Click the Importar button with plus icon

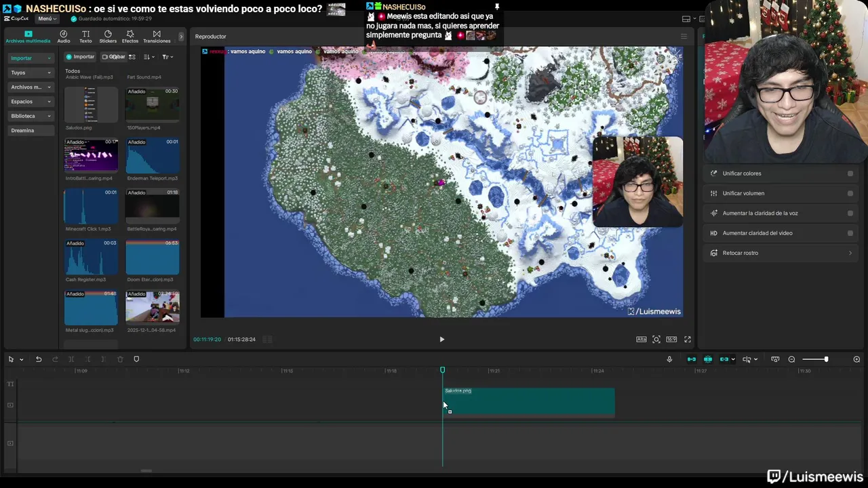point(80,57)
